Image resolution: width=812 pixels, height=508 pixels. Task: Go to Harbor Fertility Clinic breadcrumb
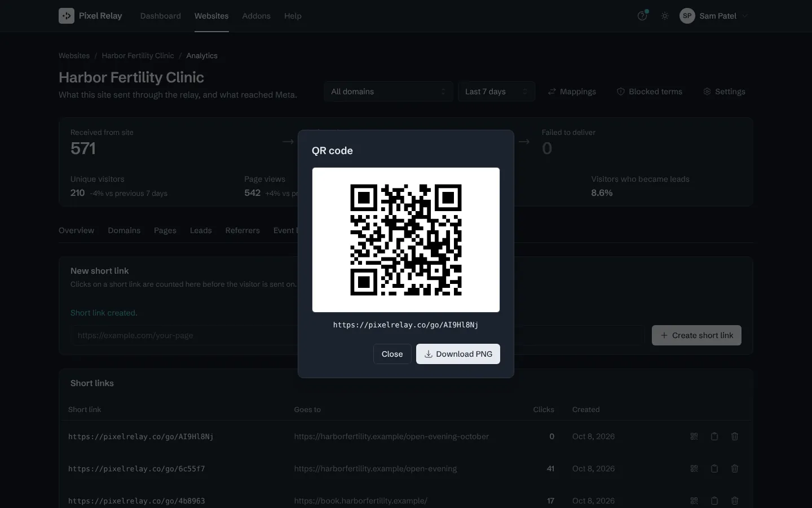(138, 55)
